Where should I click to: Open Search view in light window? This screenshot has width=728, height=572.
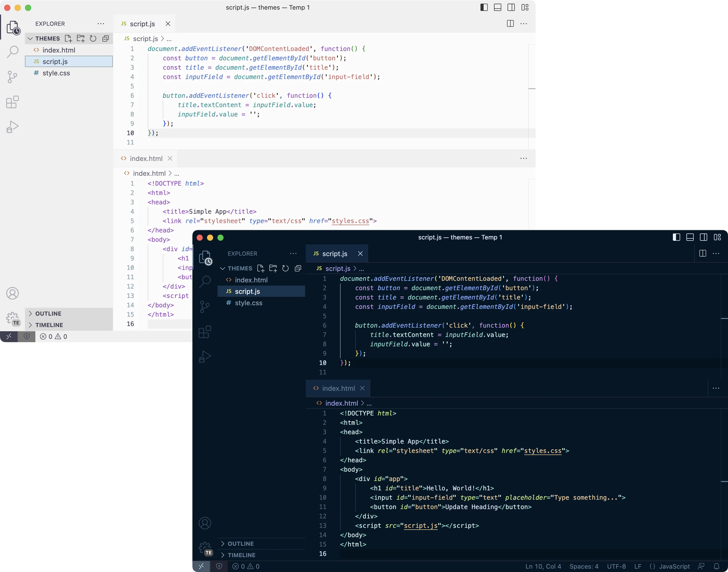[13, 51]
